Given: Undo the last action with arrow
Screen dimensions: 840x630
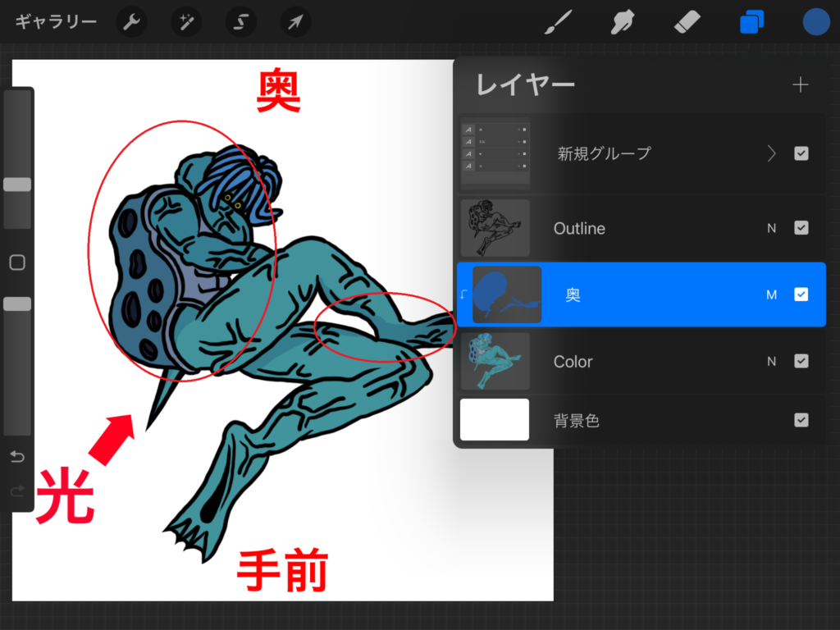Looking at the screenshot, I should [17, 457].
